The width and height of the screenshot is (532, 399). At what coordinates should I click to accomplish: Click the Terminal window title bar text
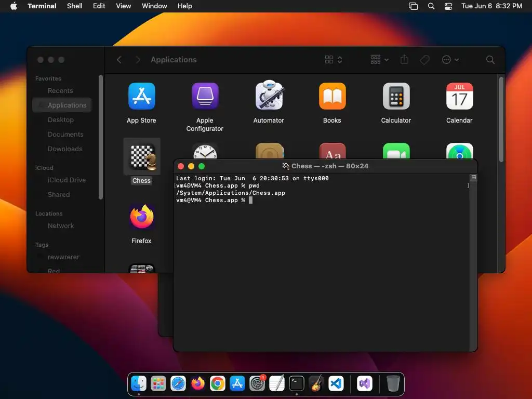click(330, 166)
